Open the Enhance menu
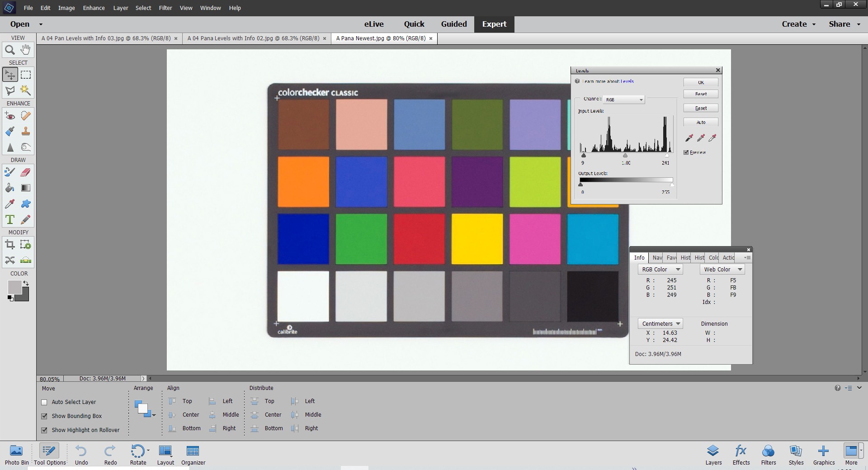 click(x=94, y=8)
